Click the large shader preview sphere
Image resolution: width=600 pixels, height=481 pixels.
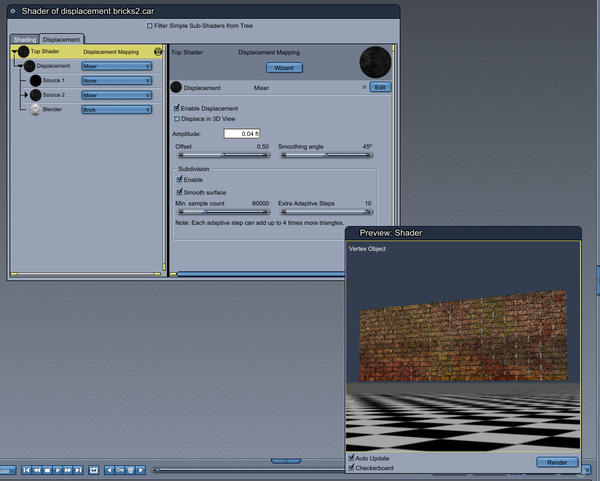click(x=375, y=62)
